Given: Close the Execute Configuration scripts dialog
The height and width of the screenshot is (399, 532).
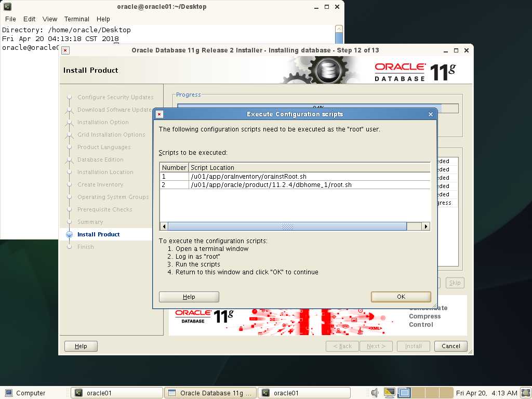Looking at the screenshot, I should pyautogui.click(x=431, y=114).
